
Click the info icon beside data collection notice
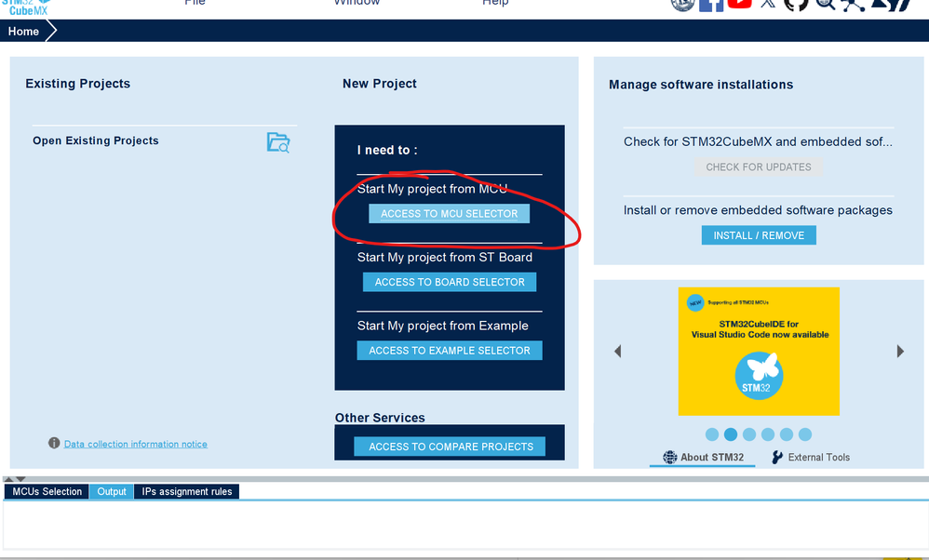54,443
